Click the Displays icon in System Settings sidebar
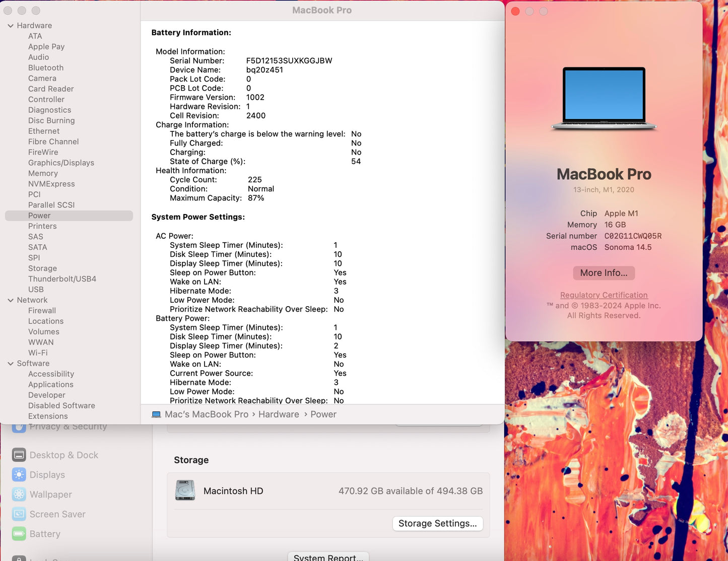Image resolution: width=728 pixels, height=561 pixels. point(19,474)
